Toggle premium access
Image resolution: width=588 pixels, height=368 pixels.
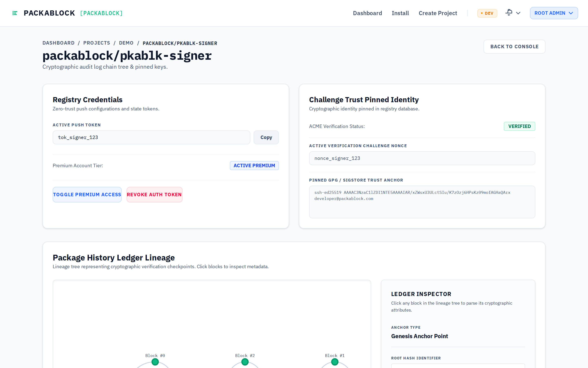pyautogui.click(x=87, y=194)
